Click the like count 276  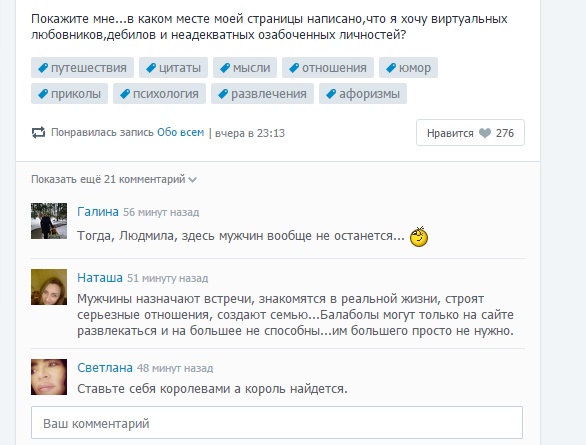pyautogui.click(x=505, y=133)
